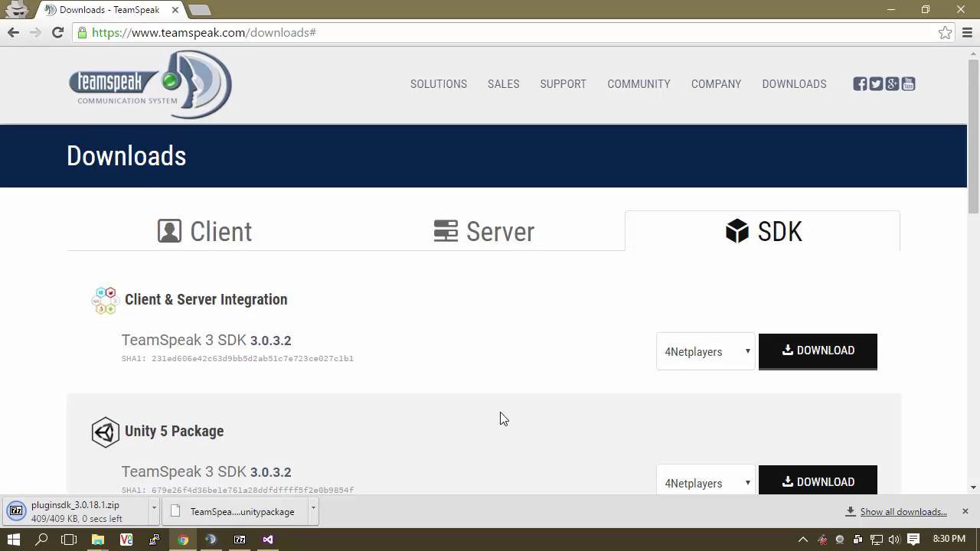Open Visual Studio taskbar icon
The height and width of the screenshot is (551, 980).
pyautogui.click(x=267, y=540)
